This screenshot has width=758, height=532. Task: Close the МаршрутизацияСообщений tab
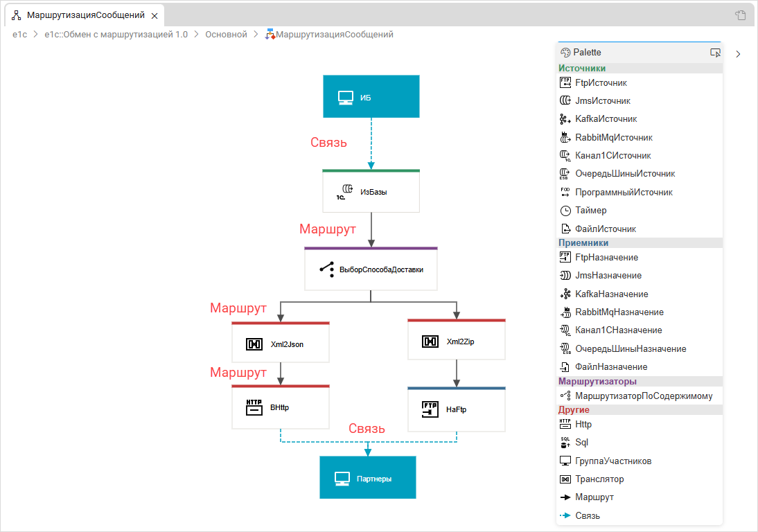coord(155,15)
